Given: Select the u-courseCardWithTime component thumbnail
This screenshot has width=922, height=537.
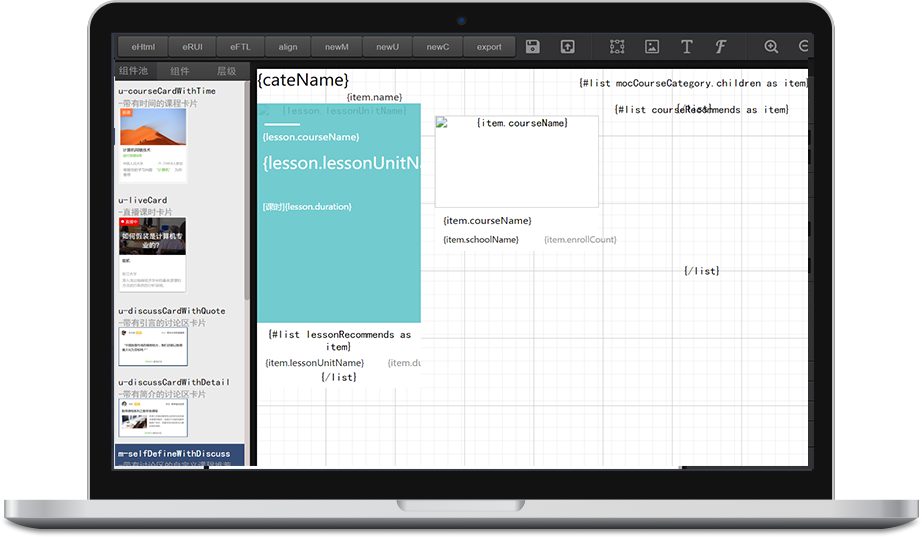Looking at the screenshot, I should [x=153, y=145].
